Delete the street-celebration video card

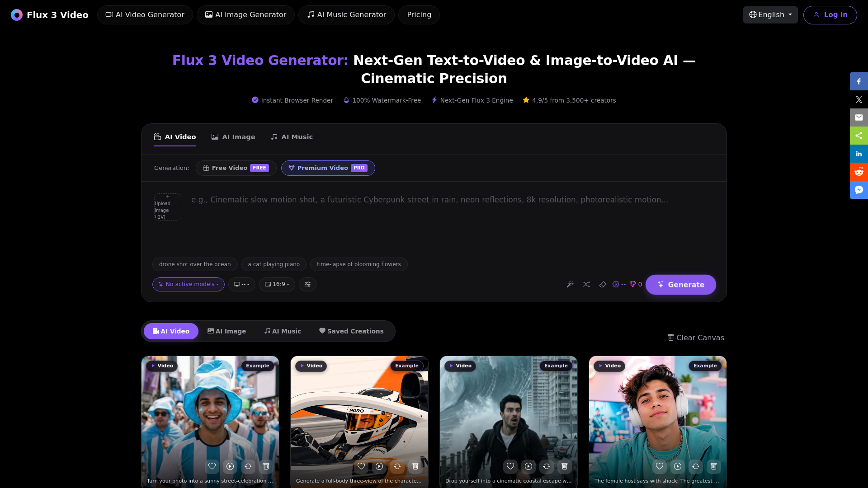[266, 466]
